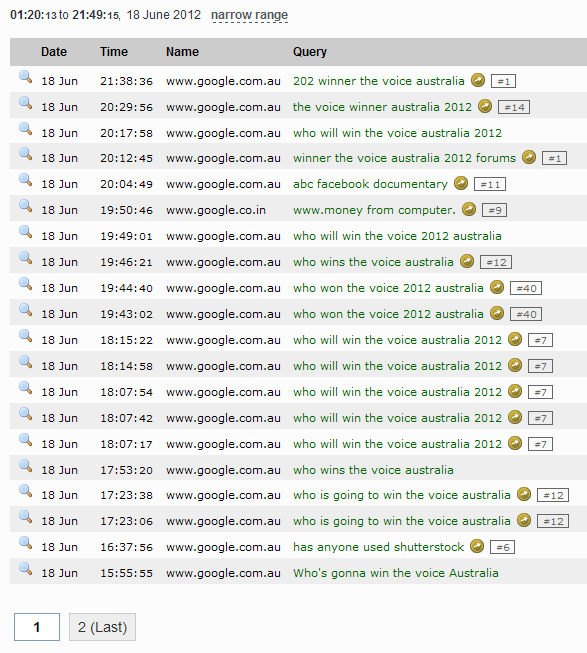Open gold arrow icon beside '202 winner the voice australia'
Viewport: 587px width, 653px height.
tap(478, 80)
